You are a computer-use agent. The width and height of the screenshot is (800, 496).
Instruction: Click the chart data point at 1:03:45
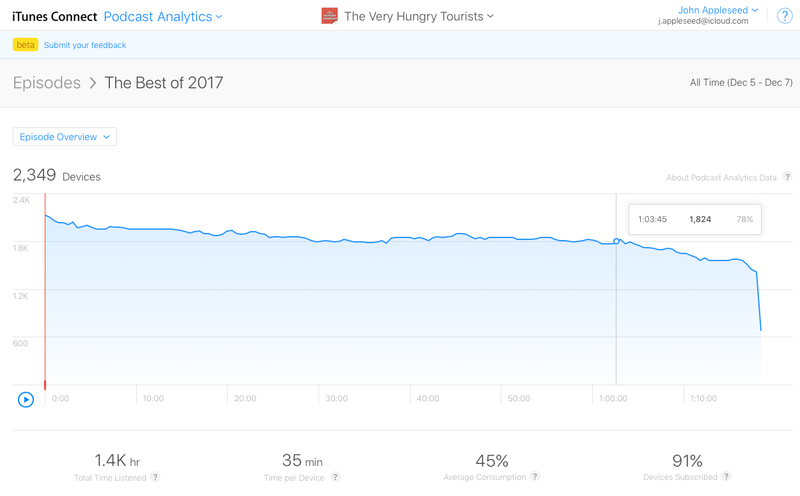(x=616, y=241)
